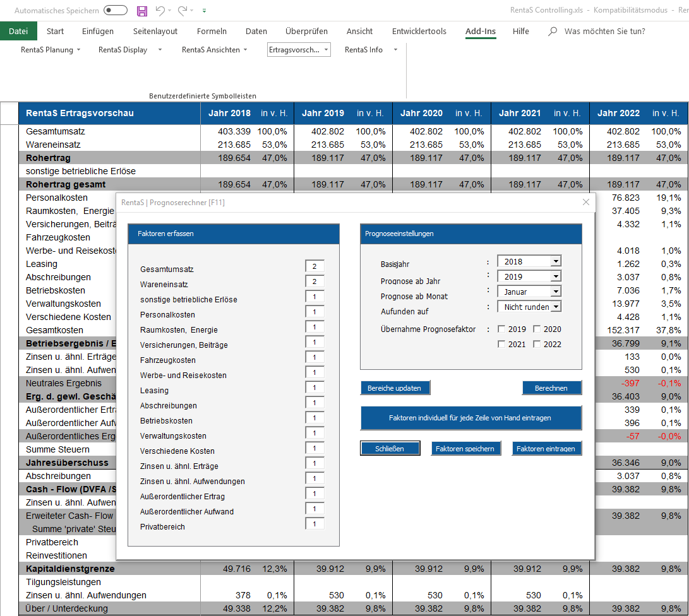Open the RentaS Ansichten dropdown
The image size is (689, 616).
click(215, 50)
